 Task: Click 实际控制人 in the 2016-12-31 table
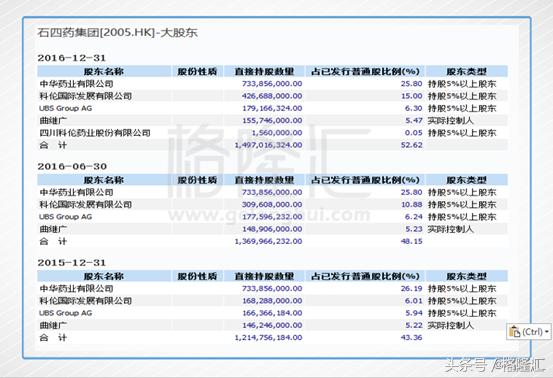point(450,121)
